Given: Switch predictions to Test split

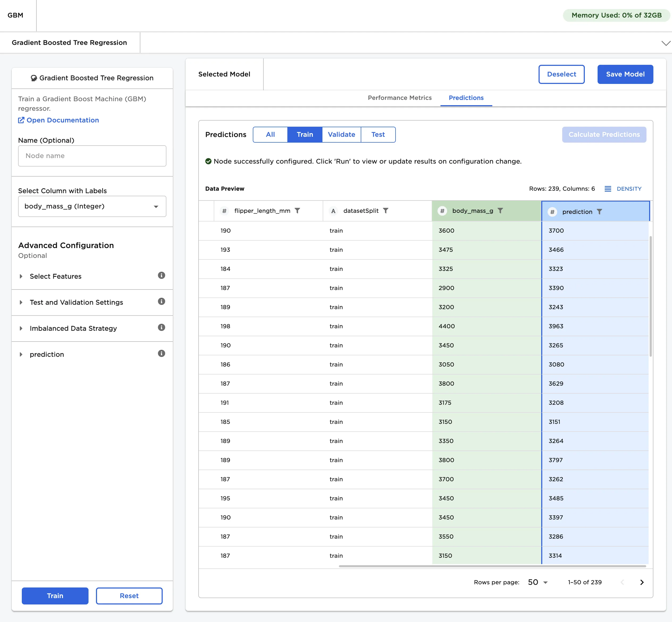Looking at the screenshot, I should [x=378, y=134].
